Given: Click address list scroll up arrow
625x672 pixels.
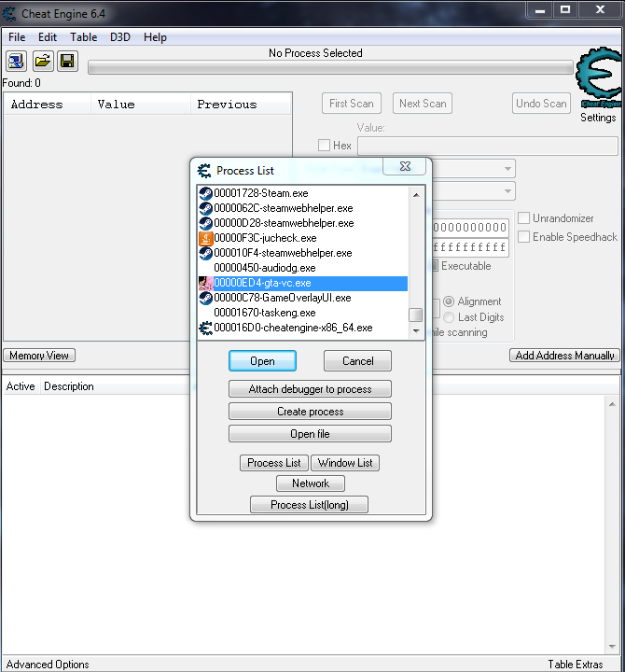Looking at the screenshot, I should click(612, 404).
